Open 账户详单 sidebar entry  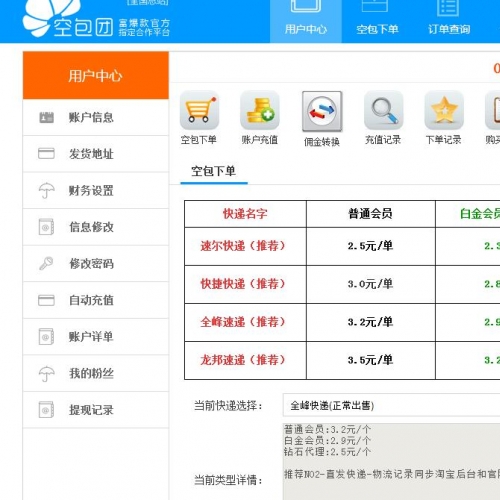96,337
